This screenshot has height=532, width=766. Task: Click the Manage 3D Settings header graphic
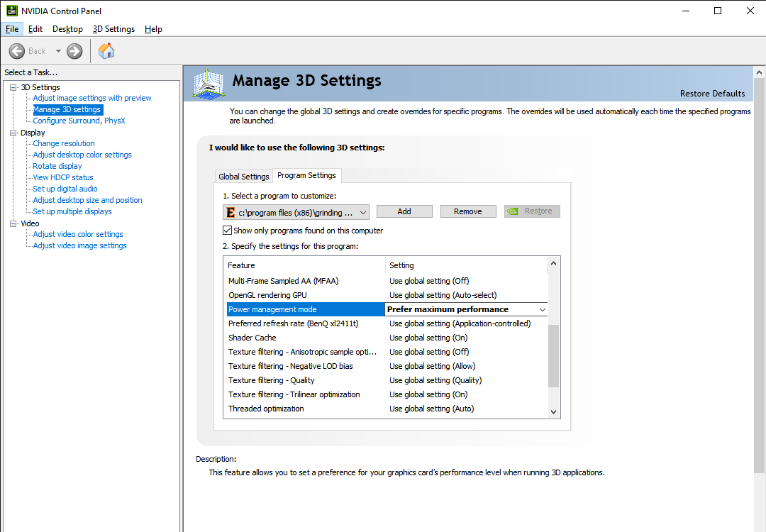pyautogui.click(x=209, y=84)
